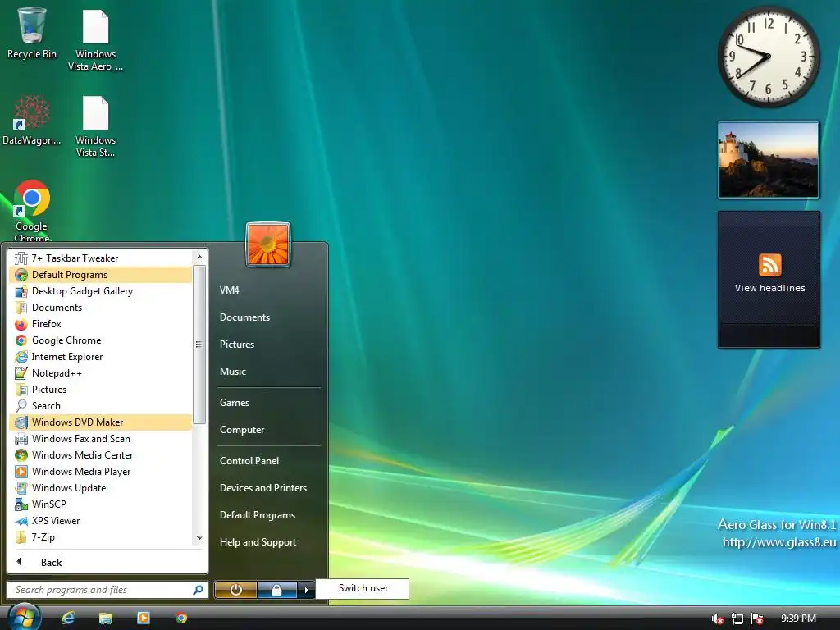
Task: Open Windows Fax and Scan
Action: [101, 439]
